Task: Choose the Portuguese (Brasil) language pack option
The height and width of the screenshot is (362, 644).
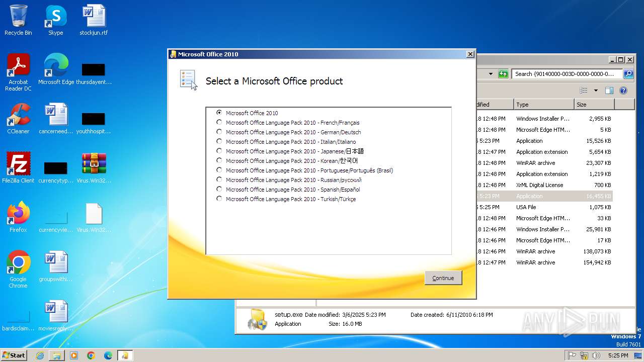Action: (219, 170)
